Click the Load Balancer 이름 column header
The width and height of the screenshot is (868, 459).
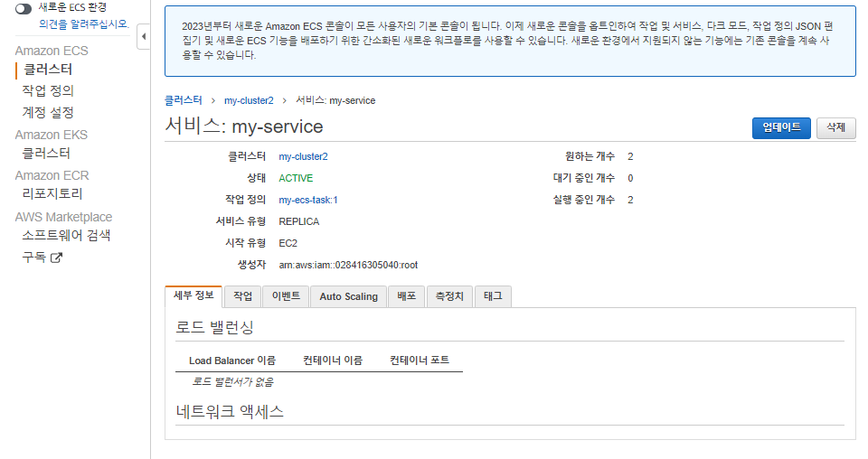pyautogui.click(x=232, y=361)
